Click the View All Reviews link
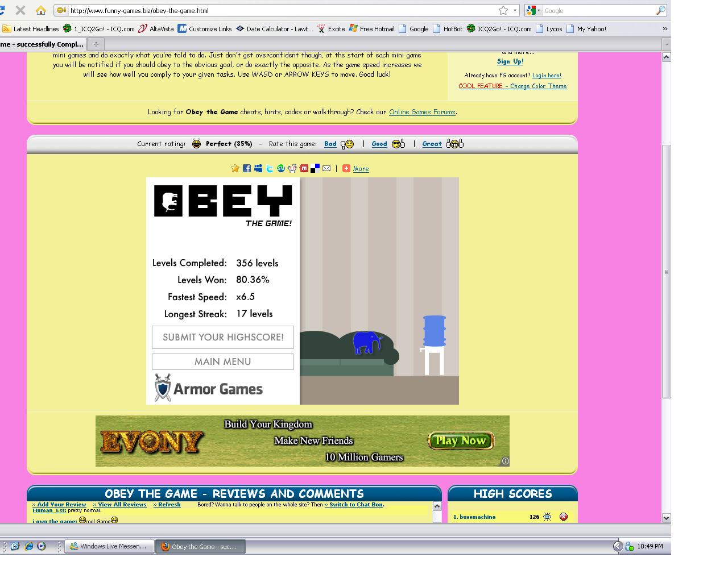Viewport: 728px width, 582px height. (119, 504)
